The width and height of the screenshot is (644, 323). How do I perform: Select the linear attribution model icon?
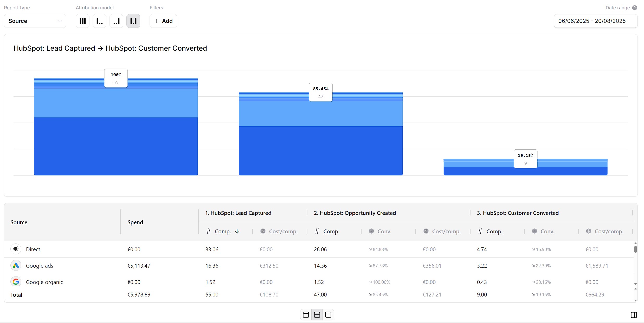click(82, 21)
